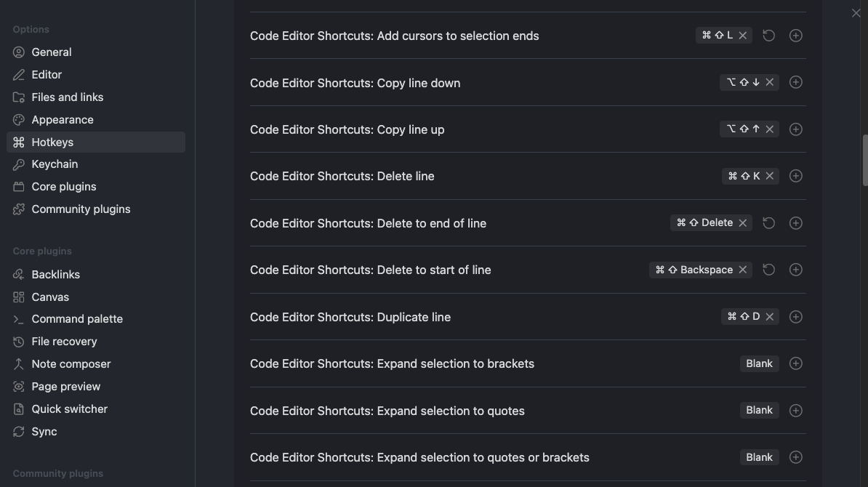Switch to the Community plugins tab

point(81,209)
